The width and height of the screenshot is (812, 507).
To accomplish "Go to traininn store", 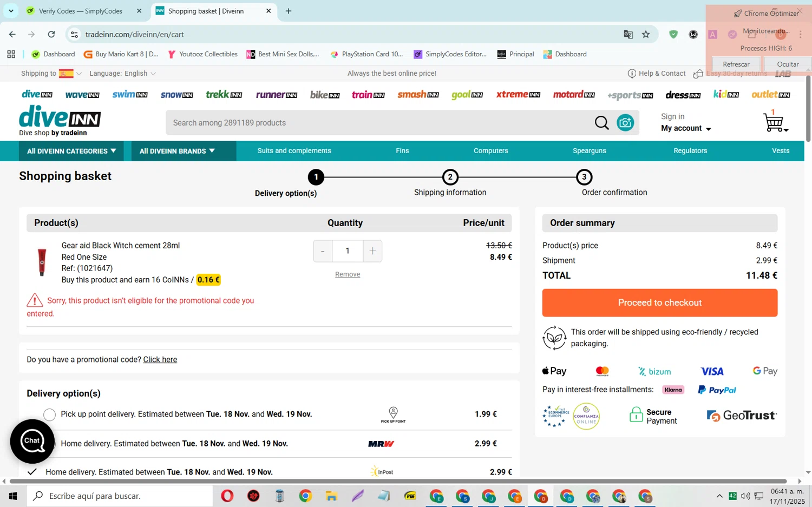I will (368, 95).
